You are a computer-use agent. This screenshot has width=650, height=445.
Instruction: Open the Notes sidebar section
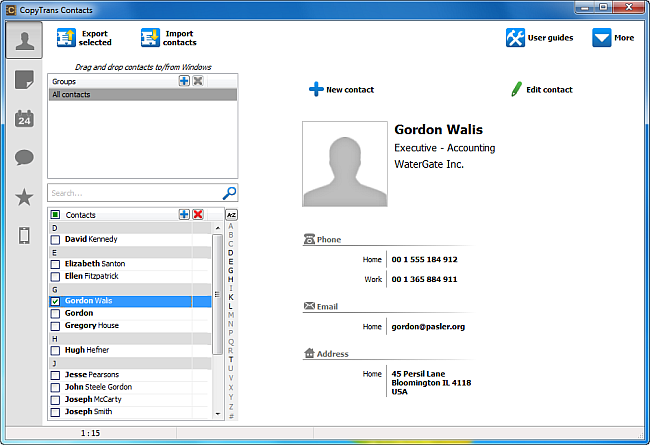[x=24, y=80]
